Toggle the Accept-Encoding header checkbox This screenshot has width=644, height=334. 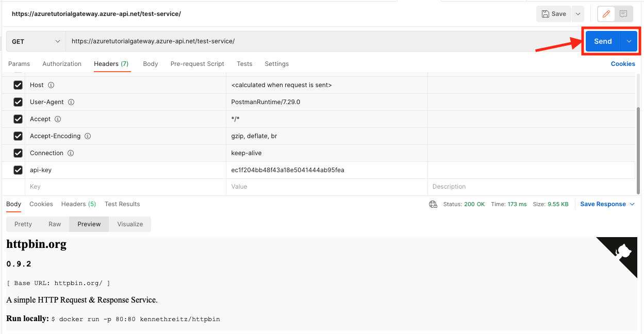click(18, 136)
